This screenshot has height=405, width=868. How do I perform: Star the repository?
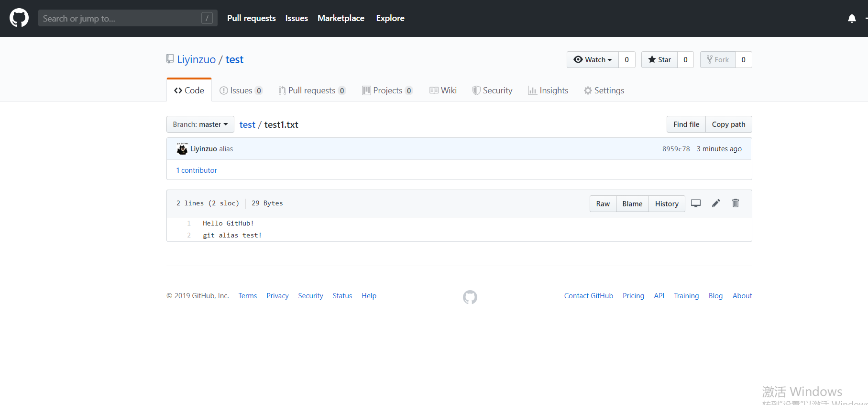(659, 60)
